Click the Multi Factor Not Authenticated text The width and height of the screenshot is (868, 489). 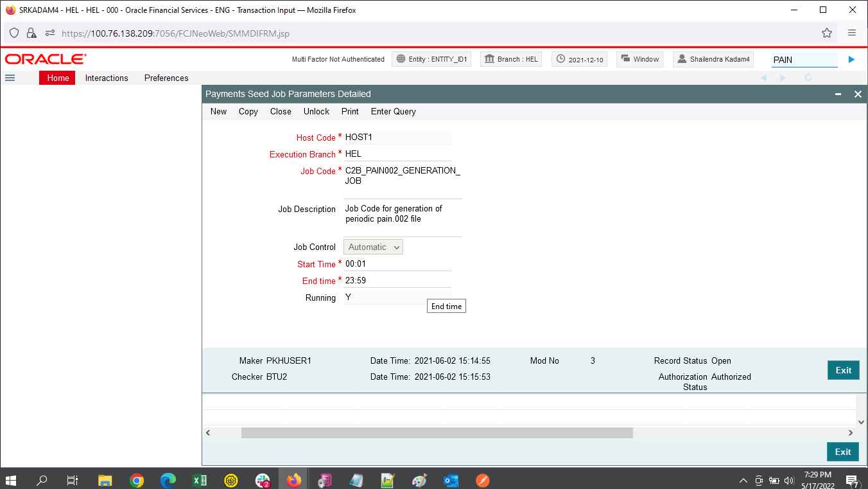[x=338, y=59]
